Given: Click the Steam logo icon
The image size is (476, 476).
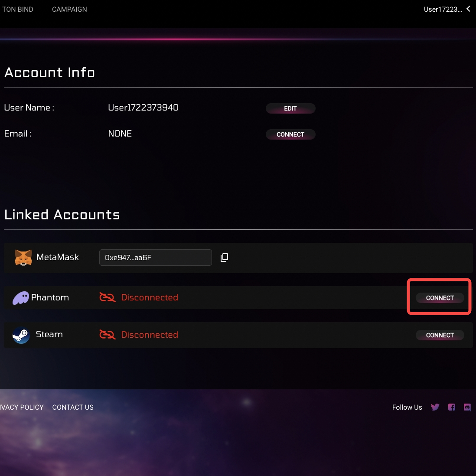Looking at the screenshot, I should (21, 335).
